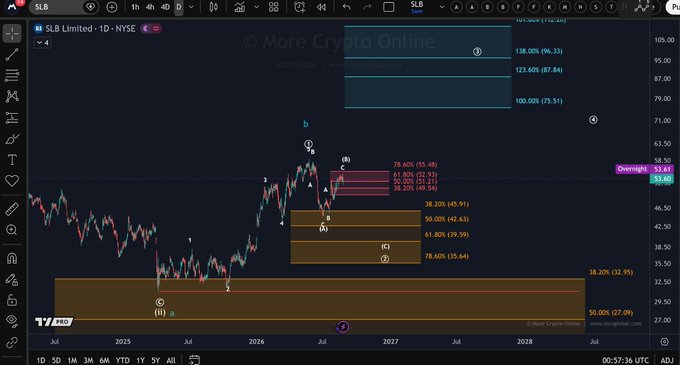Set date range to YTD
680x365 pixels.
click(x=123, y=360)
